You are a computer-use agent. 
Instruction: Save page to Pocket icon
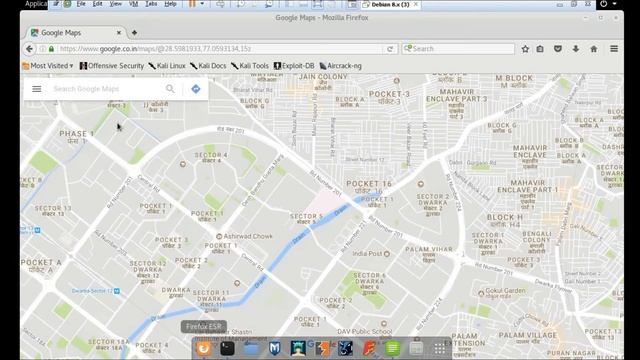558,49
